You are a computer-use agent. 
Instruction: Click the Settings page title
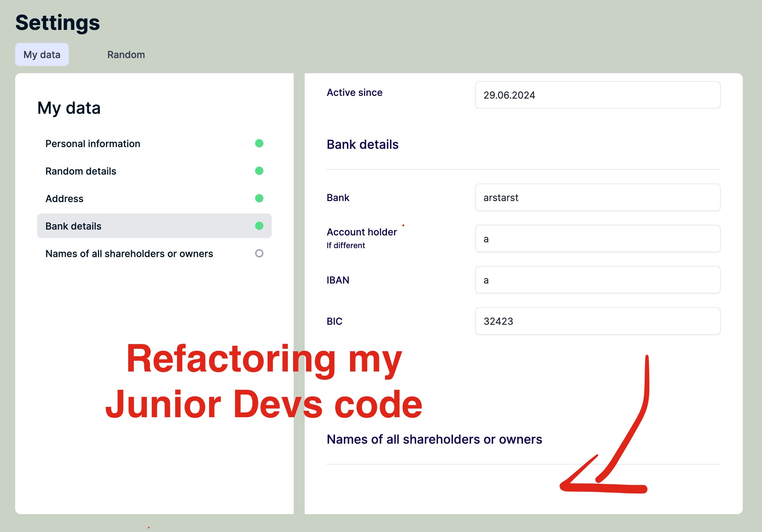point(58,23)
